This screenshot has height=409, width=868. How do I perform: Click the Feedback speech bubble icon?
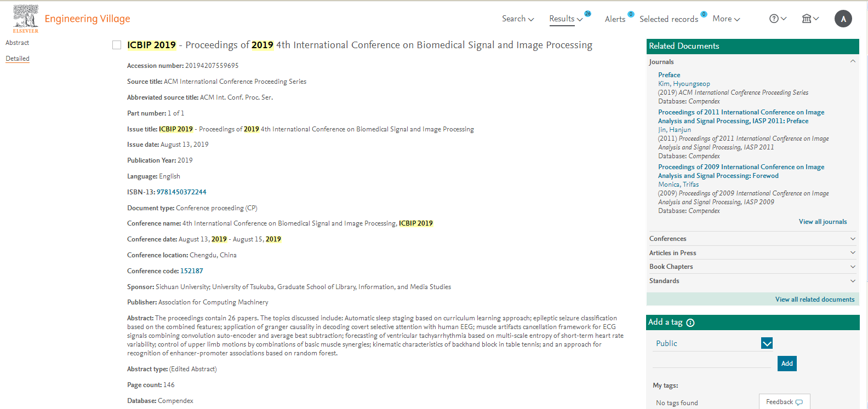(x=799, y=402)
